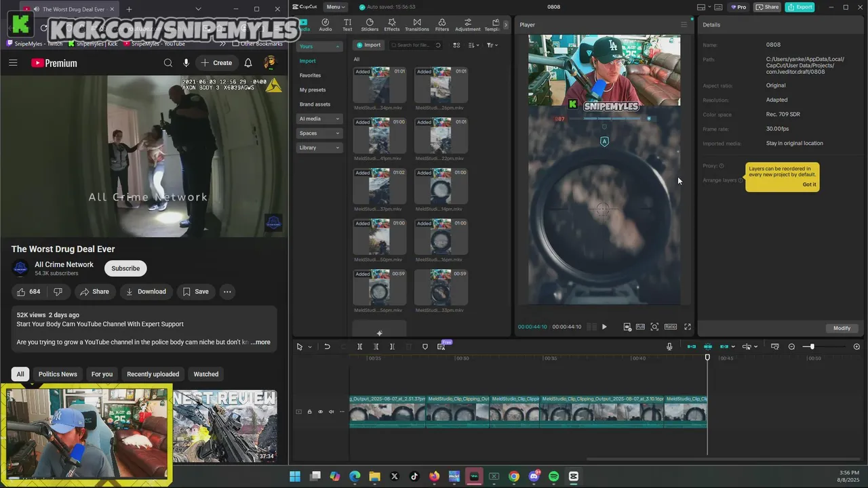
Task: Open Spotify from the Windows taskbar
Action: click(x=554, y=476)
